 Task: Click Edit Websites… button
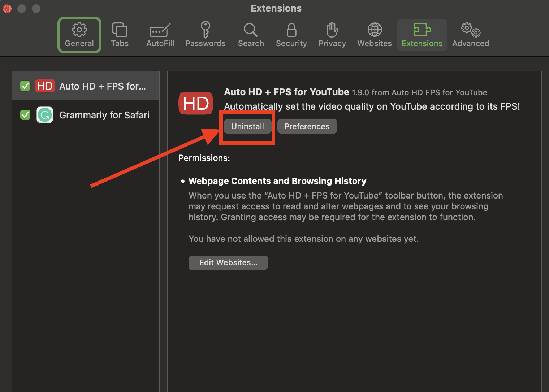(x=228, y=262)
